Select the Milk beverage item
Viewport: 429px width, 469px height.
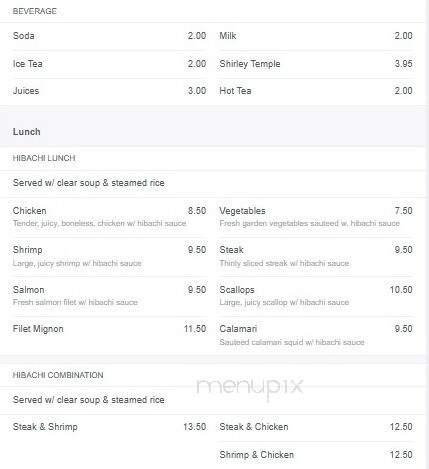point(316,36)
